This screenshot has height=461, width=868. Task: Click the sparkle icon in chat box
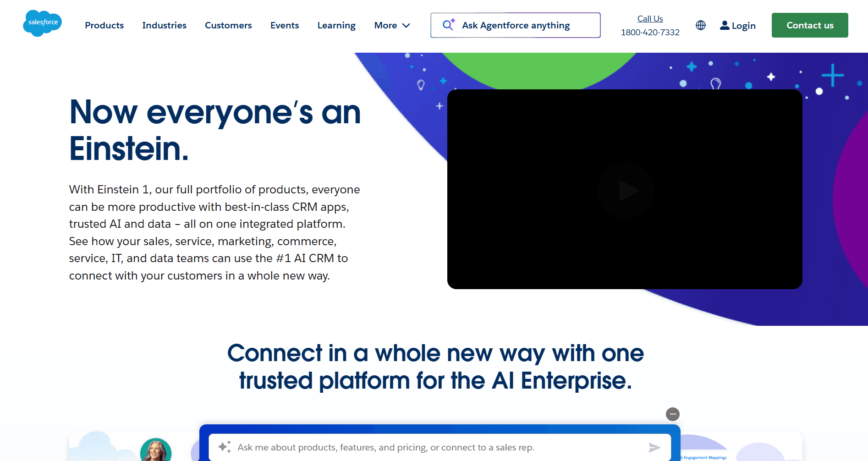pos(224,447)
